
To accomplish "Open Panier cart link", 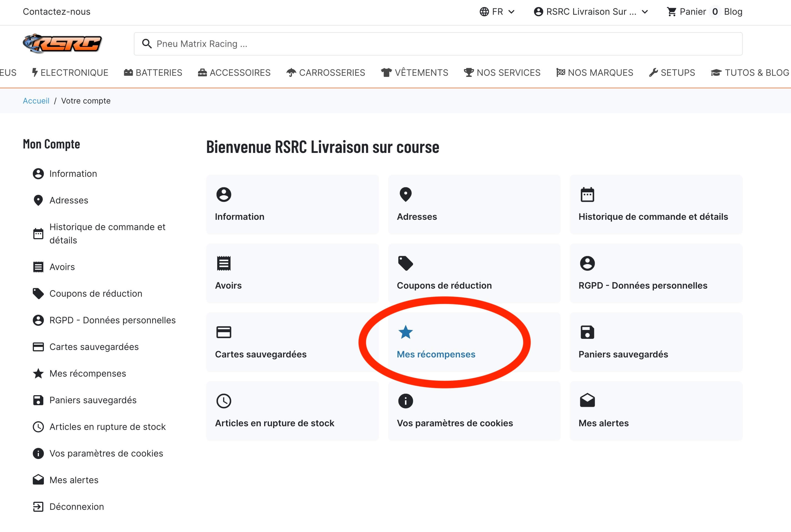I will point(693,12).
